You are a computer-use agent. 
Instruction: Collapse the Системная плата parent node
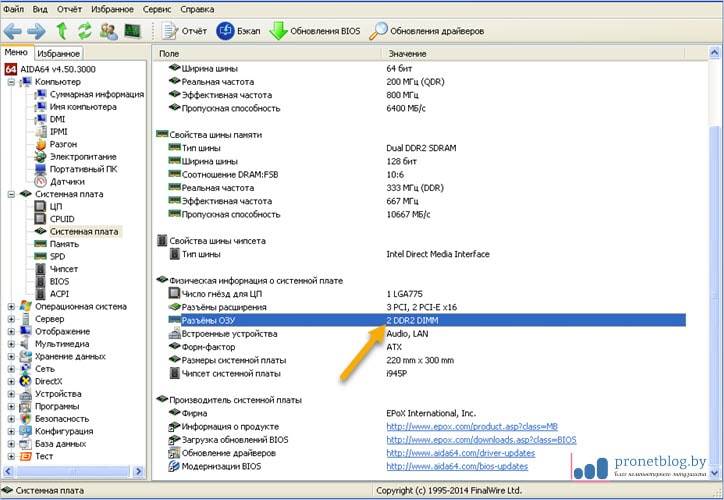(x=11, y=194)
